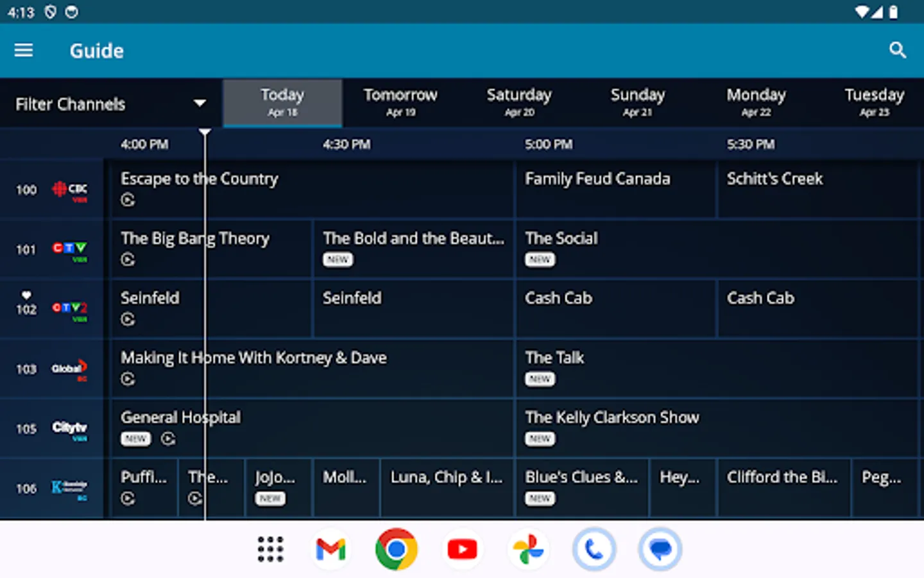Open General Hospital listing
The image size is (924, 578).
coord(312,428)
